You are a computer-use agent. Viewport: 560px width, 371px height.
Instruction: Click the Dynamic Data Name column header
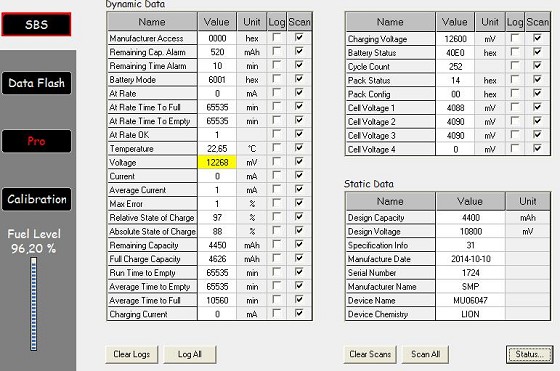click(x=152, y=22)
